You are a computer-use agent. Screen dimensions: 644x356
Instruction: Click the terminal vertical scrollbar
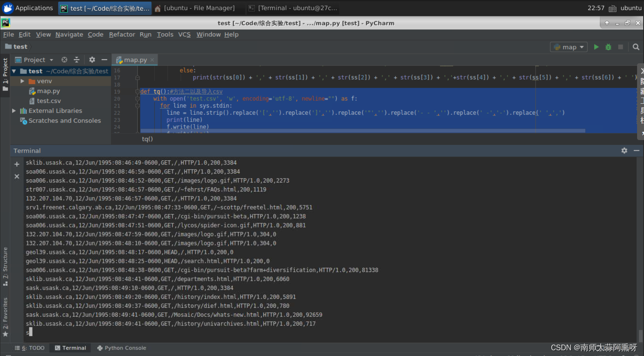point(641,336)
